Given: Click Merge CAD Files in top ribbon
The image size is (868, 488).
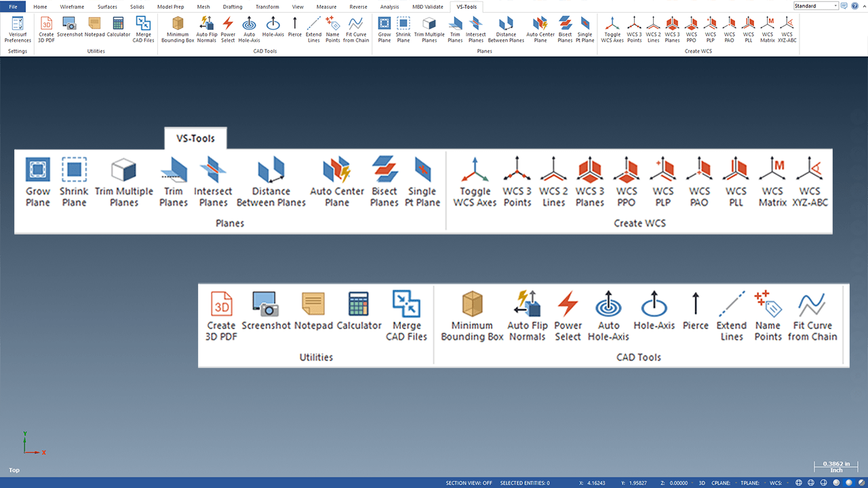Looking at the screenshot, I should coord(143,29).
